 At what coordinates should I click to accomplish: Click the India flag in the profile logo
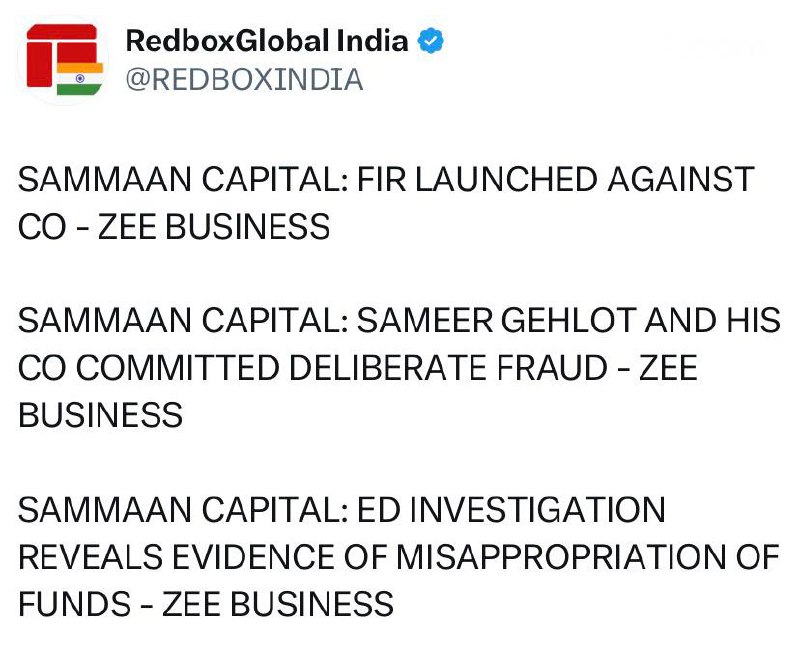(82, 79)
